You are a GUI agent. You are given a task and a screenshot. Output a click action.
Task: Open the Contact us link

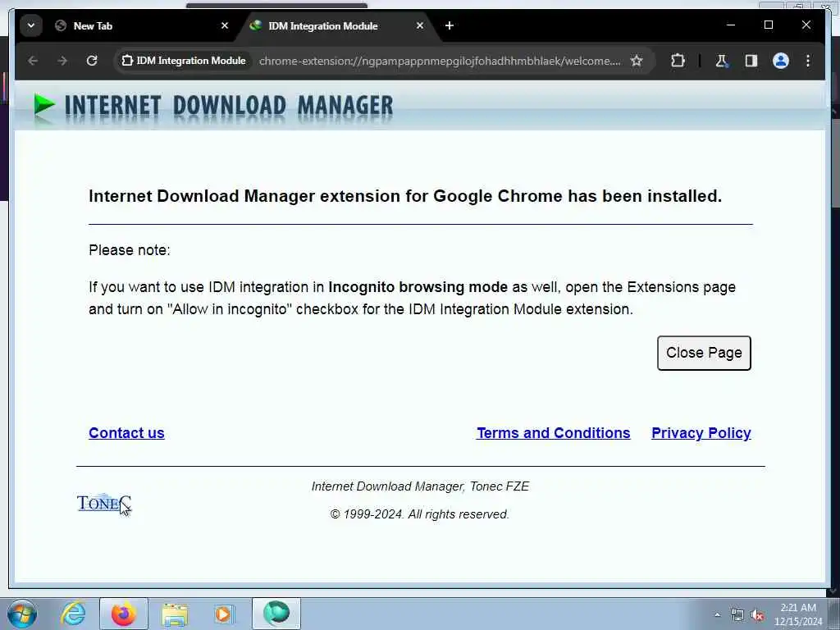[x=126, y=433]
